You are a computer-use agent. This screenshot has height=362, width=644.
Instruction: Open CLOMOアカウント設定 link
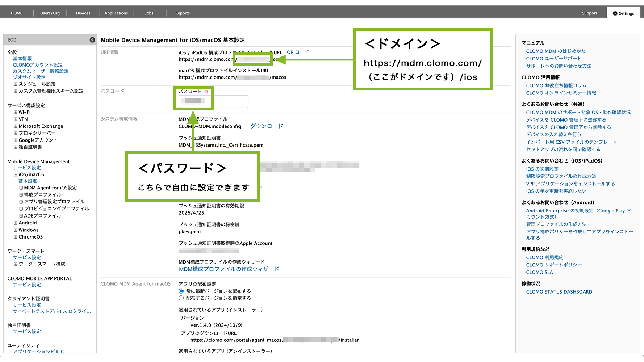(x=38, y=65)
